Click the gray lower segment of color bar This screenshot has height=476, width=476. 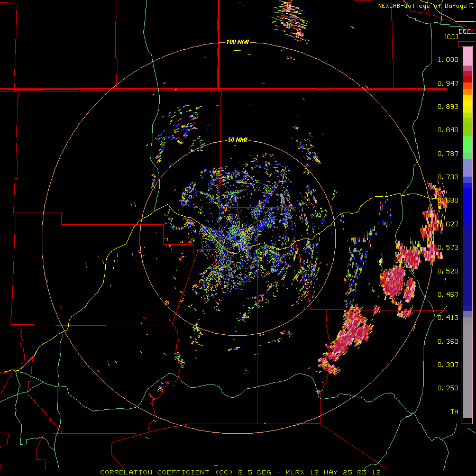coord(467,368)
